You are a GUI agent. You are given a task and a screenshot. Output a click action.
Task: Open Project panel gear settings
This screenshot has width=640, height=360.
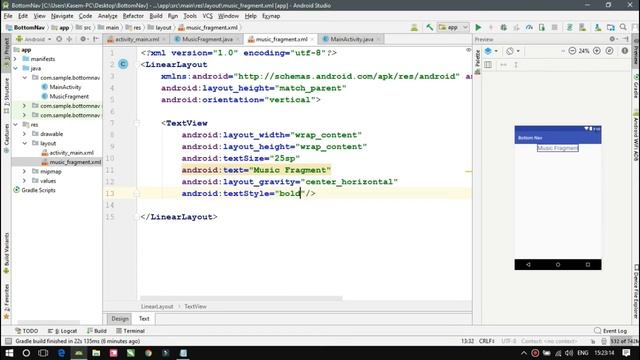coord(83,39)
